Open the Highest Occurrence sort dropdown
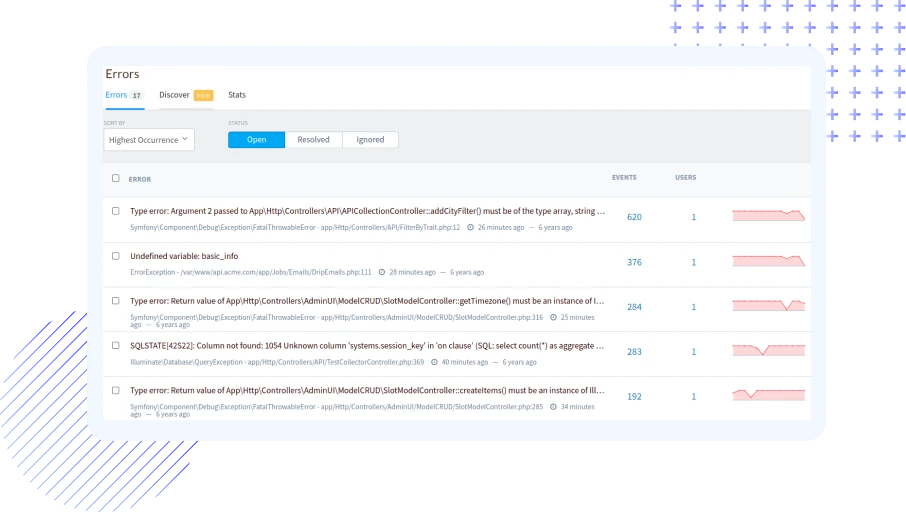Viewport: 906px width, 513px height. pos(149,140)
